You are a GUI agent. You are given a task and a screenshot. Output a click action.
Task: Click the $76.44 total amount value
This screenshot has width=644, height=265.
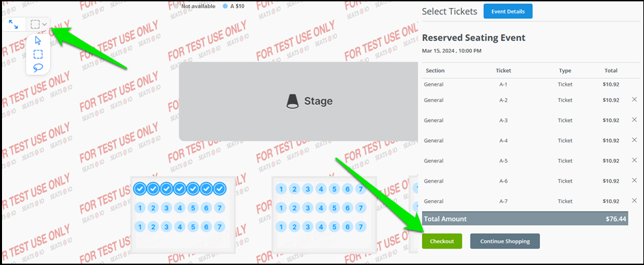coord(616,219)
